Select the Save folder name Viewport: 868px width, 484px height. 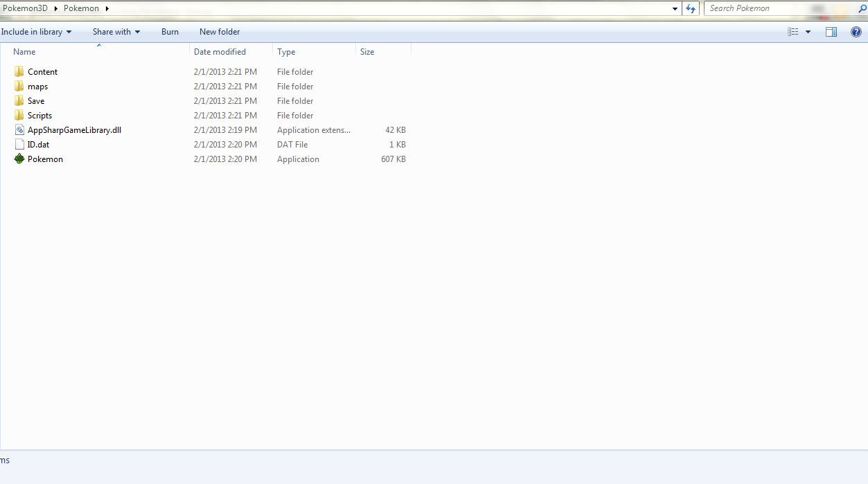pos(36,101)
